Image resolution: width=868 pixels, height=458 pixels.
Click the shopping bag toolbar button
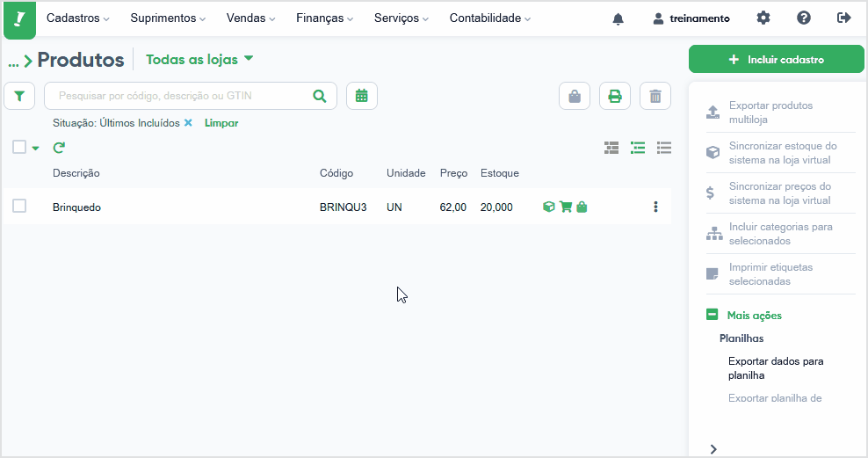[575, 97]
